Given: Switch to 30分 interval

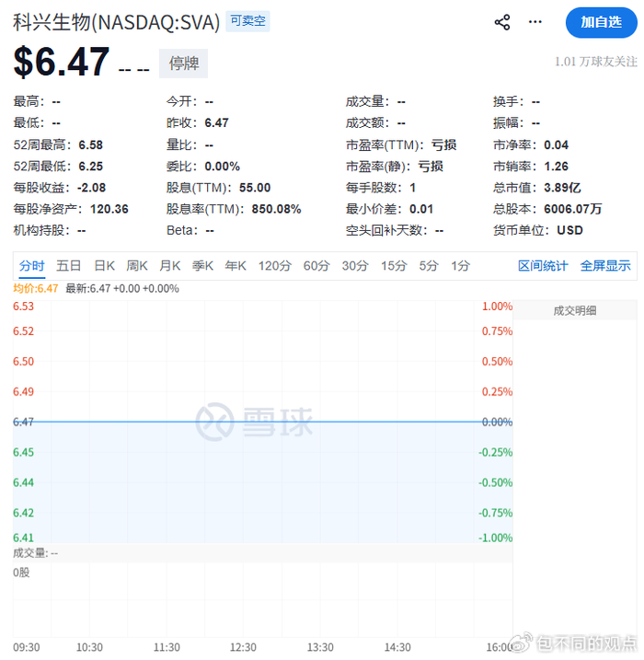Looking at the screenshot, I should coord(355,266).
